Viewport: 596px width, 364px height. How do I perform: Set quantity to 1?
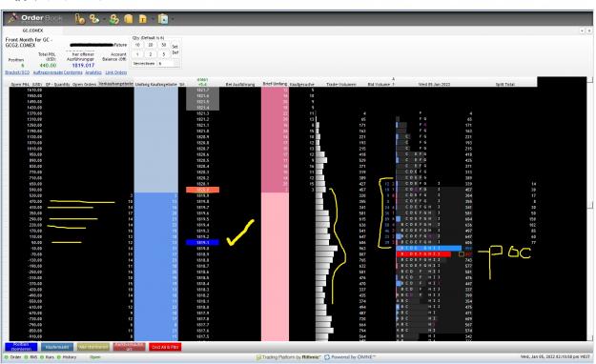pyautogui.click(x=137, y=54)
